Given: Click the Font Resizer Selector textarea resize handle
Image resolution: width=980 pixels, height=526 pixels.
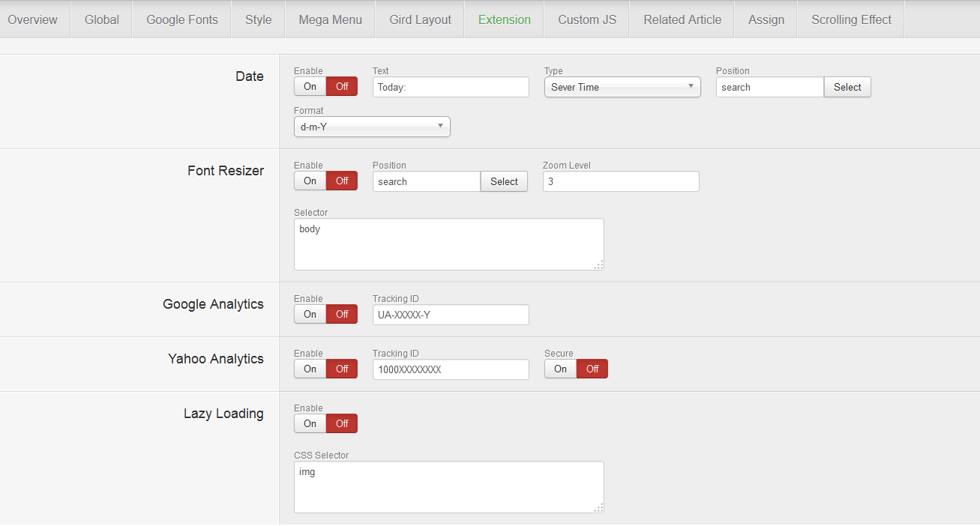Looking at the screenshot, I should pyautogui.click(x=598, y=264).
